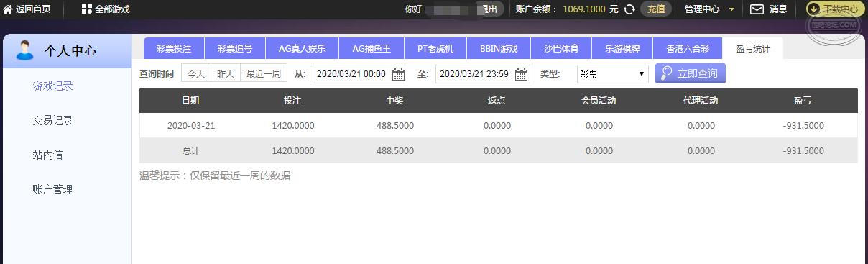This screenshot has width=868, height=264.
Task: Switch to the PT老虎机 tab
Action: point(435,49)
